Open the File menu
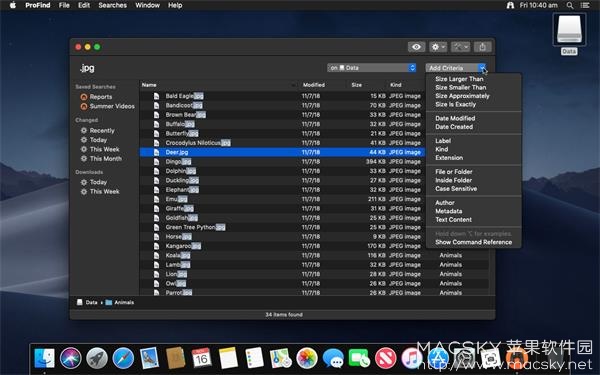600x375 pixels. click(x=64, y=5)
